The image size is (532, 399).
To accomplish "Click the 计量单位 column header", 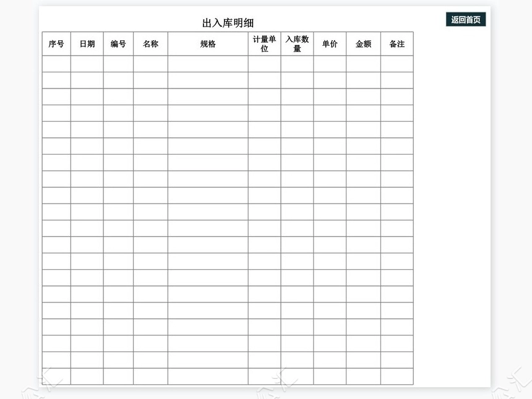I will coord(263,44).
